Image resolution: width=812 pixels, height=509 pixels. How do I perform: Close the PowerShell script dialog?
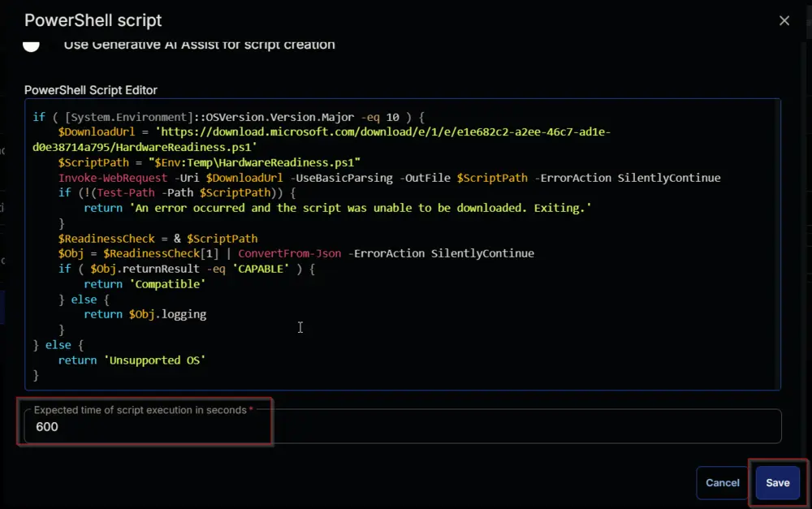tap(784, 21)
